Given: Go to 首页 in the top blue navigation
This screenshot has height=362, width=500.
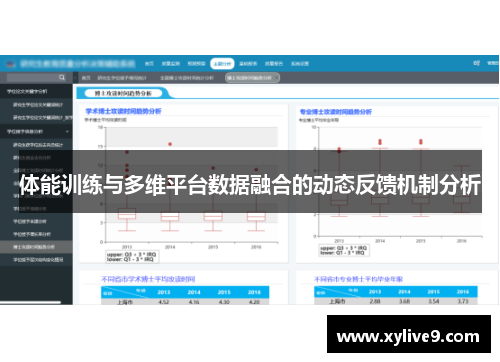Looking at the screenshot, I should click(x=149, y=64).
